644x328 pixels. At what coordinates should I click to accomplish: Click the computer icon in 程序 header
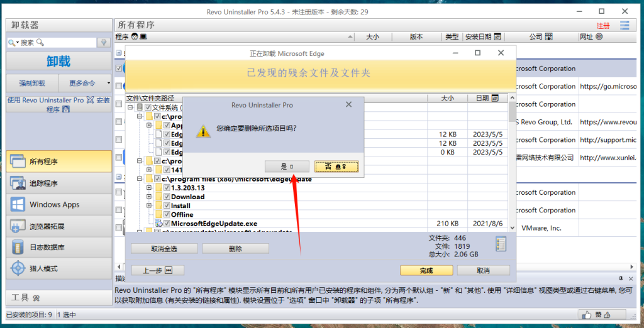click(143, 37)
